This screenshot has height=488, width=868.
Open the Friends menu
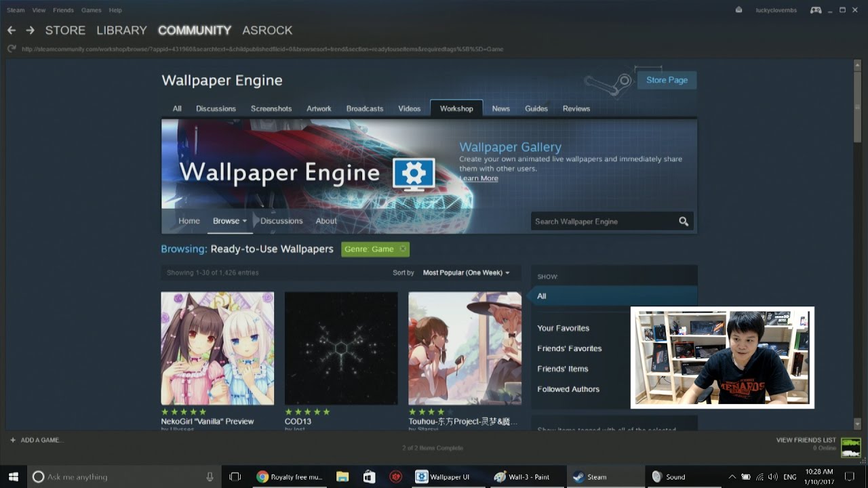tap(63, 10)
